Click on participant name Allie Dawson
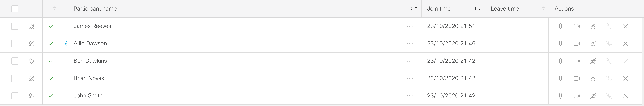Screen dimensions: 644x106 90,43
